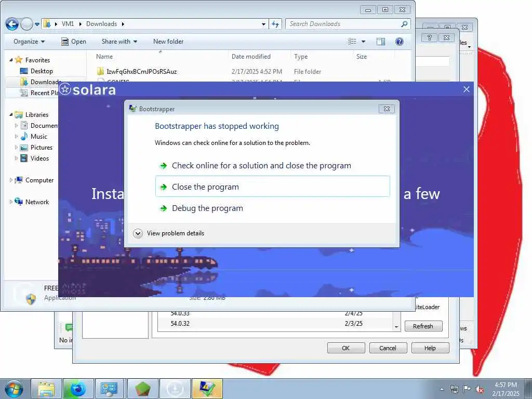The height and width of the screenshot is (399, 532).
Task: Open recent locations dropdown beside Forward arrow
Action: click(x=37, y=24)
